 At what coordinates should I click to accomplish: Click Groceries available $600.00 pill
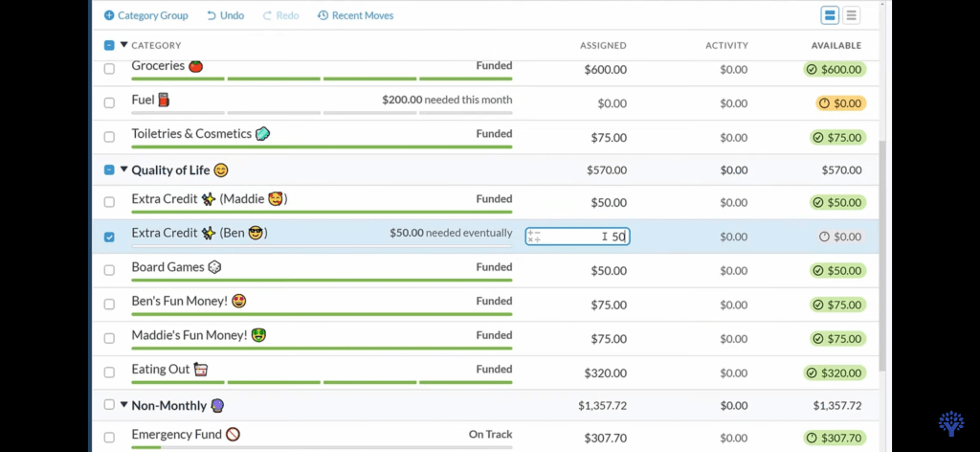(x=835, y=69)
